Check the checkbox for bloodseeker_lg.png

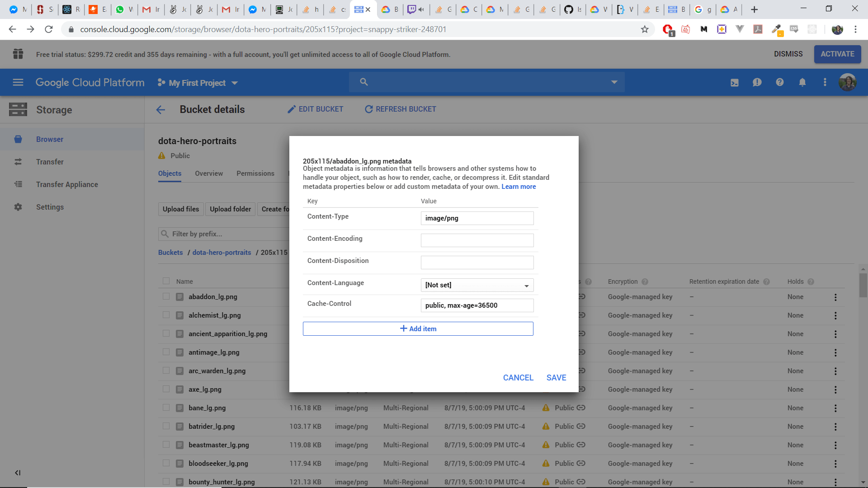[166, 463]
